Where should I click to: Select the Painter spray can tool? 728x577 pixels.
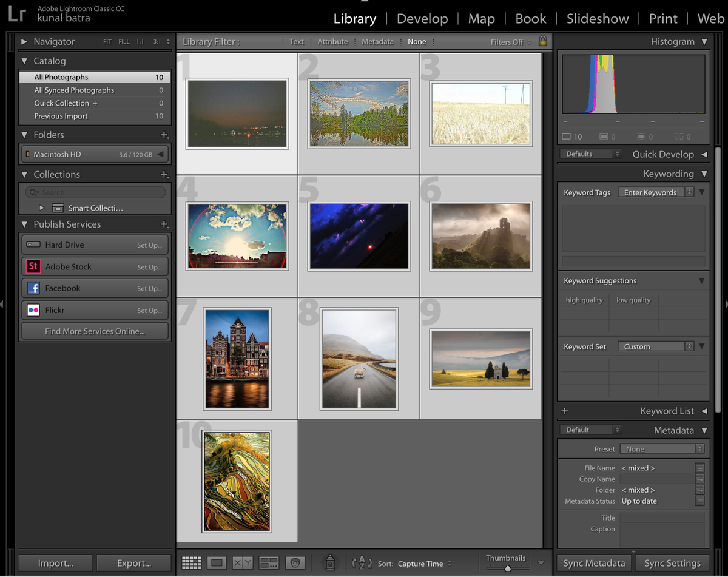click(x=330, y=562)
